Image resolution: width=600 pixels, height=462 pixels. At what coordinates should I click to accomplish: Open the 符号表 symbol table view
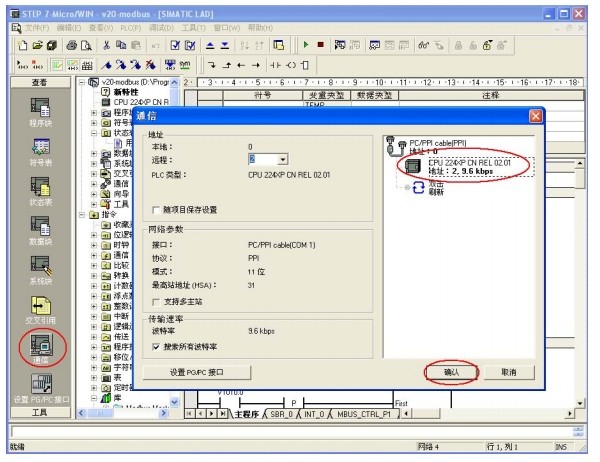tap(40, 152)
